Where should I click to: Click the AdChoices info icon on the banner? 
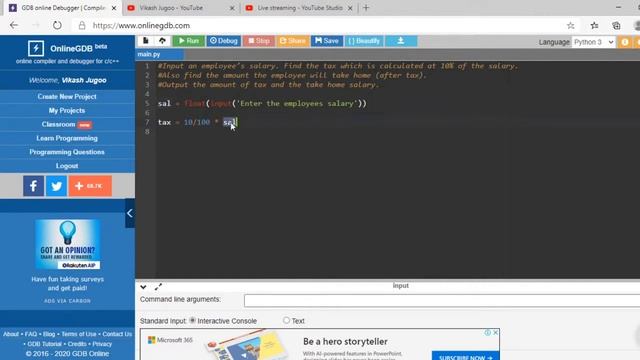(488, 333)
